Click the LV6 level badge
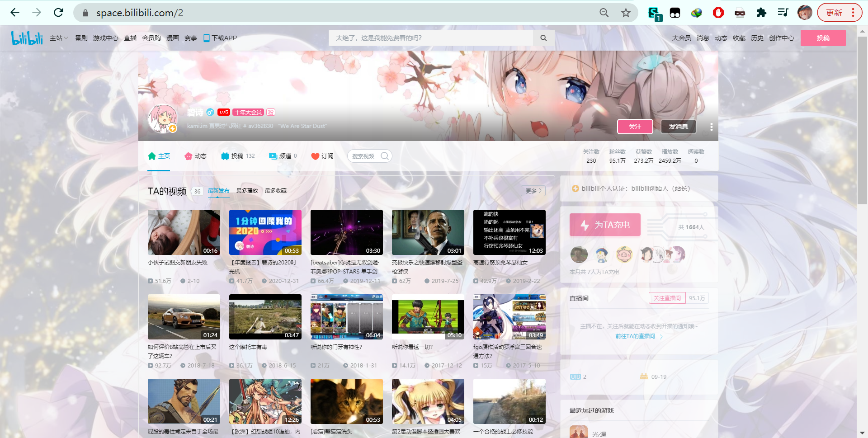 tap(224, 112)
